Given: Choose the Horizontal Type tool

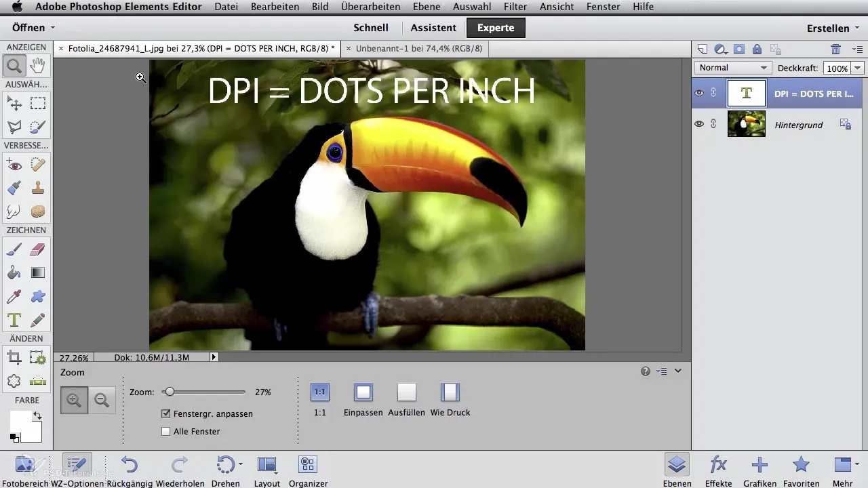Looking at the screenshot, I should point(14,319).
